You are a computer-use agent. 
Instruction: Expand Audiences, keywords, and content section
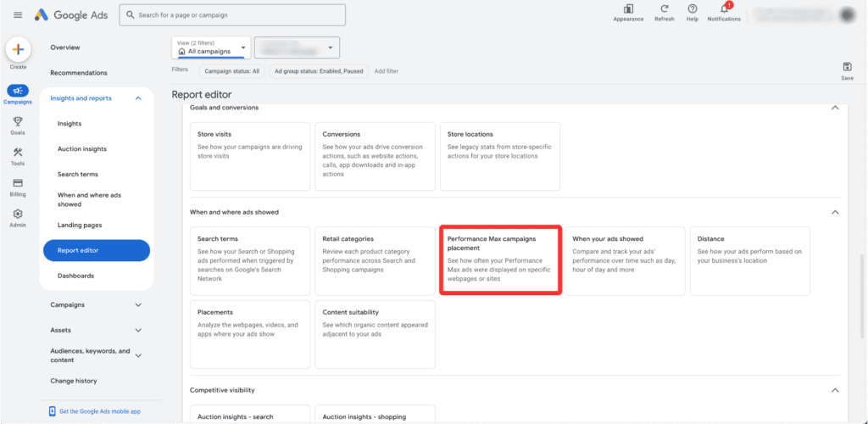[x=138, y=356]
